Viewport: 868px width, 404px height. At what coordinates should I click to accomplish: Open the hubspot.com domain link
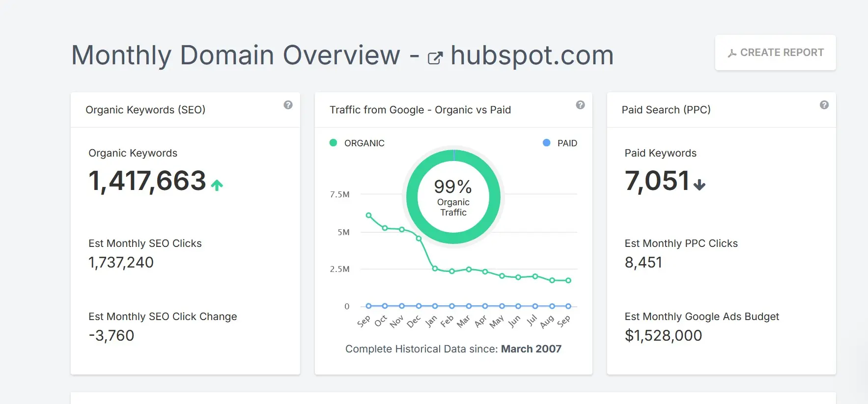click(x=532, y=55)
